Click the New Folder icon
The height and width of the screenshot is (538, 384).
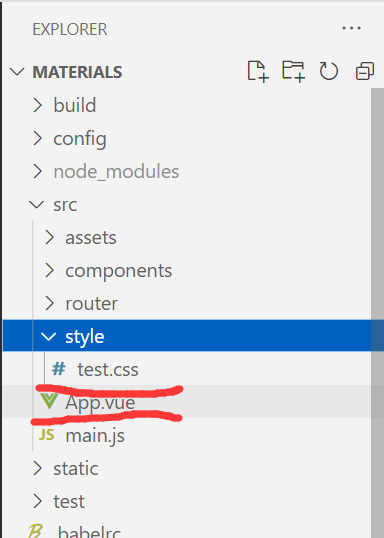pyautogui.click(x=293, y=71)
